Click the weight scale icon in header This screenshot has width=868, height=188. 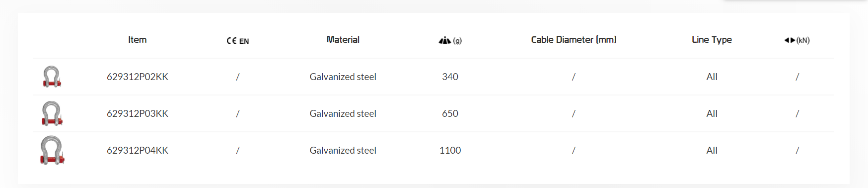(x=445, y=40)
